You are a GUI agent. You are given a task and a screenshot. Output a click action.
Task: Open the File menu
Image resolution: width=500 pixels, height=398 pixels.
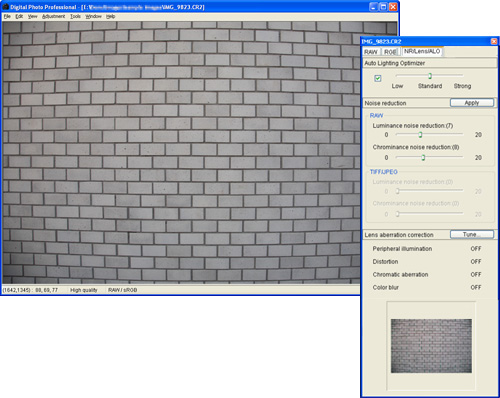coord(7,16)
